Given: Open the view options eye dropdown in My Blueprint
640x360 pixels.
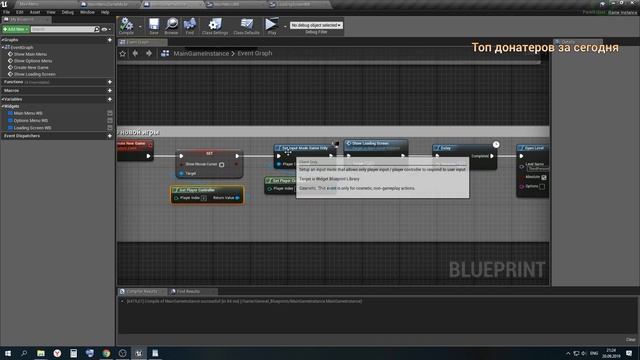Looking at the screenshot, I should tap(106, 29).
